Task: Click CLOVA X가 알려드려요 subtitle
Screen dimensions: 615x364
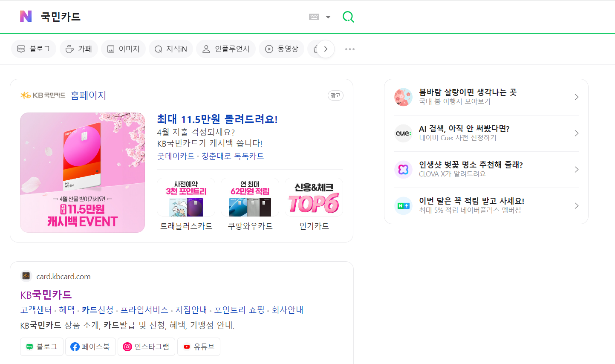Action: 452,174
